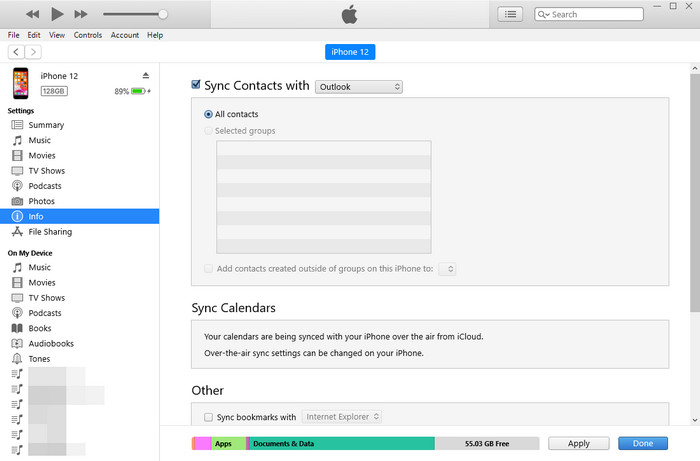Go forward with the right arrow button
The image size is (700, 461).
coord(33,52)
